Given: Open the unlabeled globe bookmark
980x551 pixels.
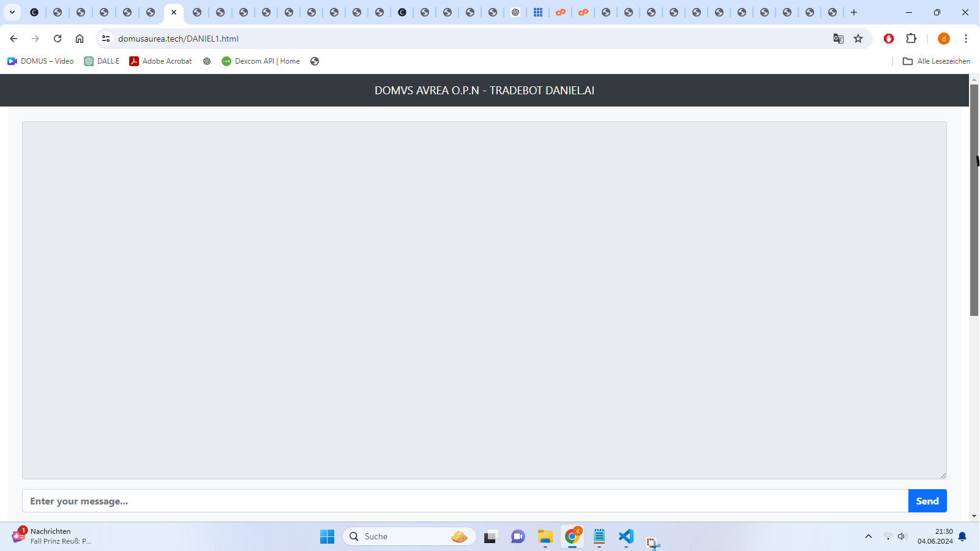Looking at the screenshot, I should pos(315,61).
